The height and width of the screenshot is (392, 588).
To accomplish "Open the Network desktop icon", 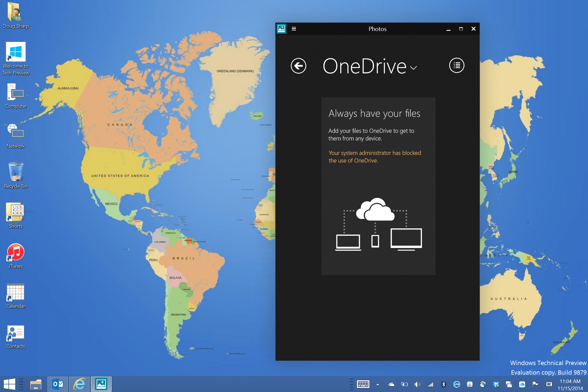I will 16,136.
